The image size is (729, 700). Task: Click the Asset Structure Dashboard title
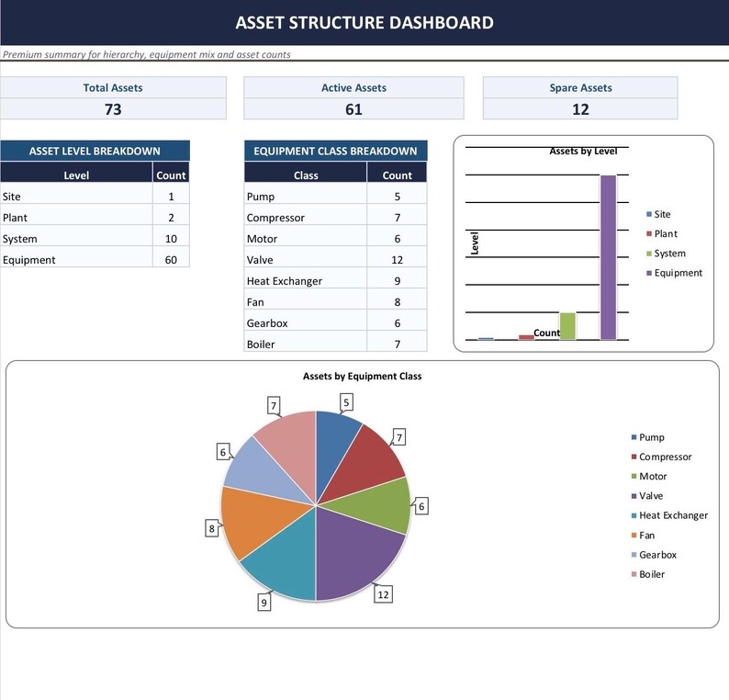[364, 22]
